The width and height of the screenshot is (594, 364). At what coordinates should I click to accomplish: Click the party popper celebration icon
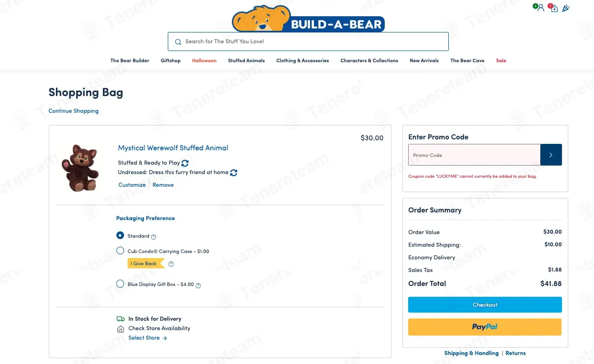566,8
